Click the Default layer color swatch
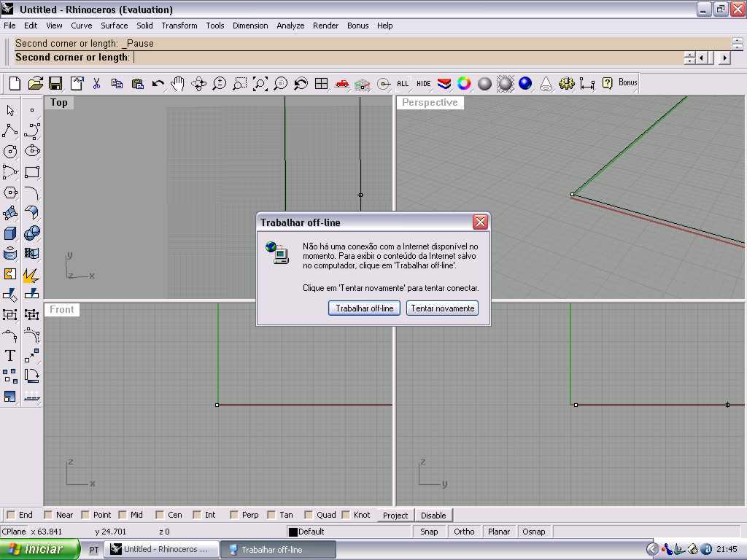 (x=293, y=532)
